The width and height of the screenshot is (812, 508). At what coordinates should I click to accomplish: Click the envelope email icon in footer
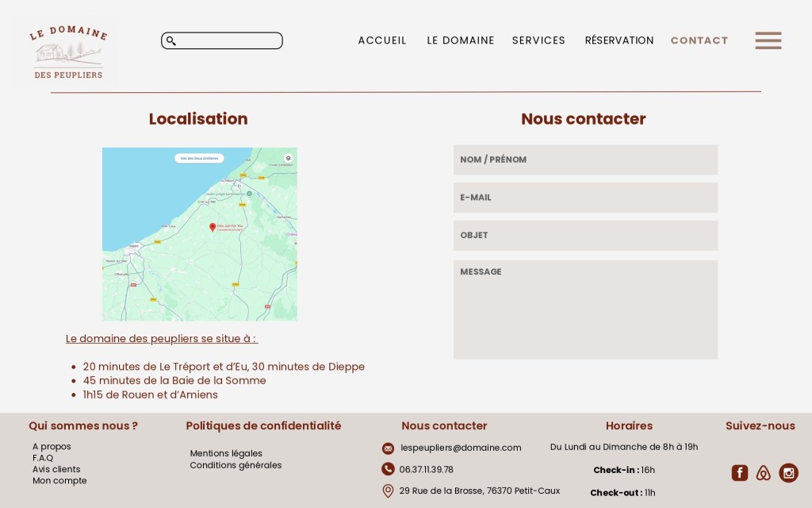coord(388,448)
